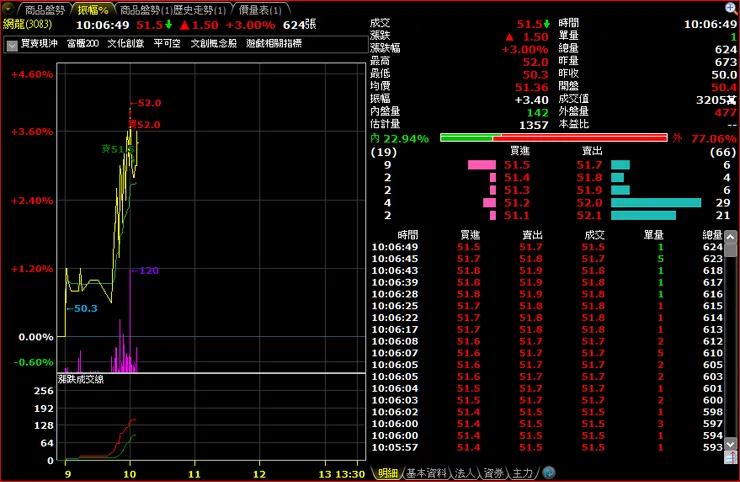Click the bid price 51.2 in order book
This screenshot has height=482, width=740.
pos(517,203)
